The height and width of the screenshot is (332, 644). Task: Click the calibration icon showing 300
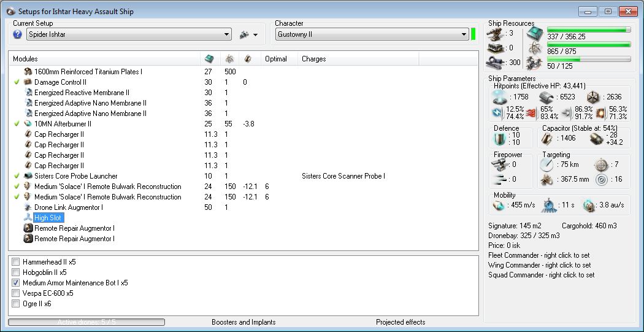(495, 63)
